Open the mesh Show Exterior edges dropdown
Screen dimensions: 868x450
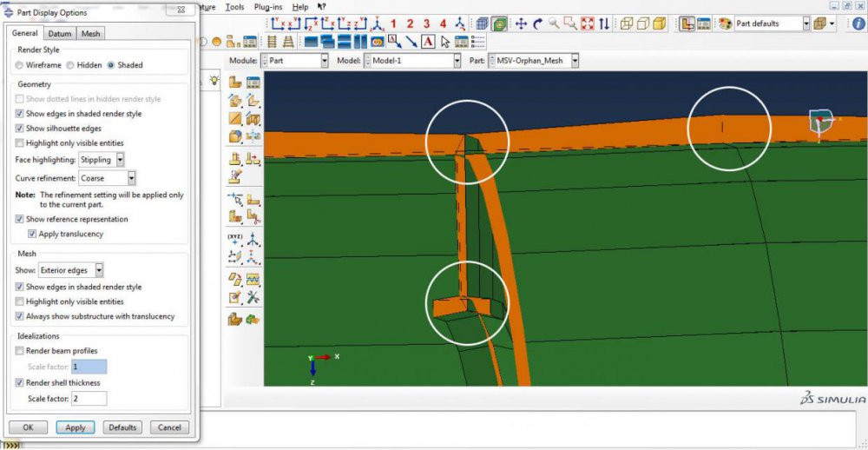tap(99, 270)
